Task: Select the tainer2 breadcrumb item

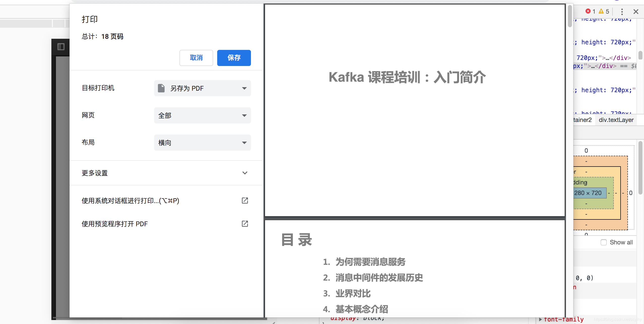Action: [x=582, y=120]
